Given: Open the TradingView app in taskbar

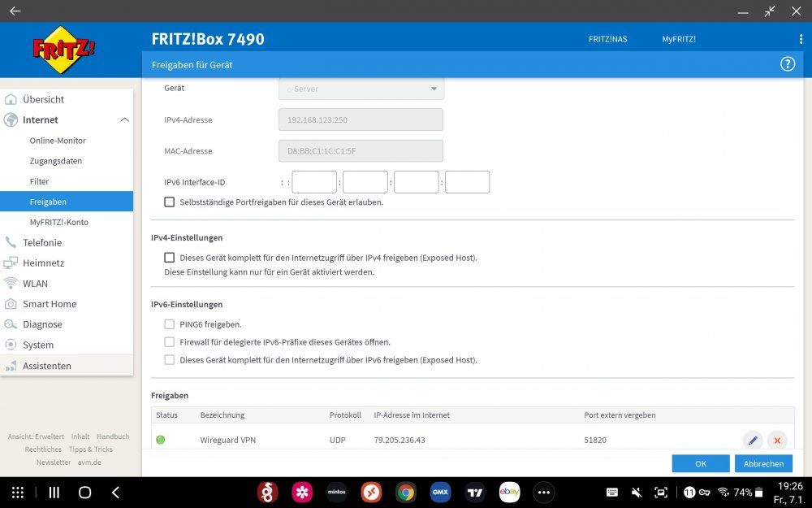Looking at the screenshot, I should pos(475,493).
